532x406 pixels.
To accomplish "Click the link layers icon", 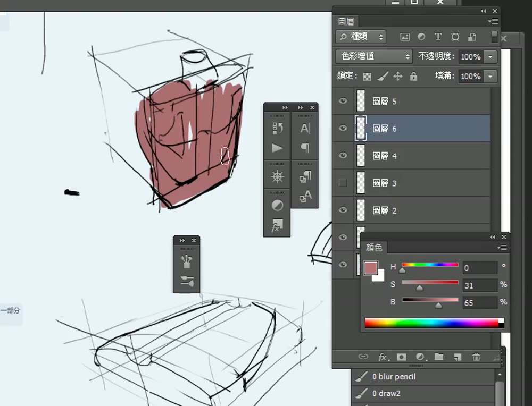I will (x=363, y=357).
